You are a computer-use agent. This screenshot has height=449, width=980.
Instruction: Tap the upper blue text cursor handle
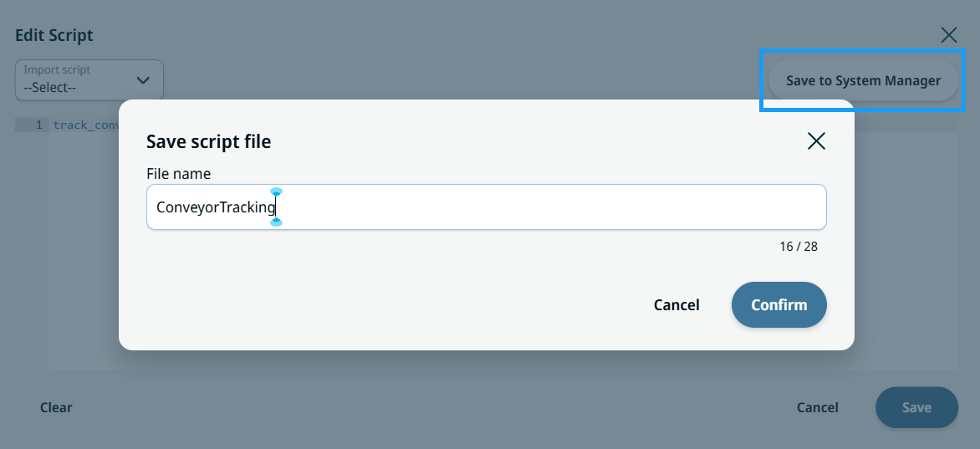click(276, 191)
